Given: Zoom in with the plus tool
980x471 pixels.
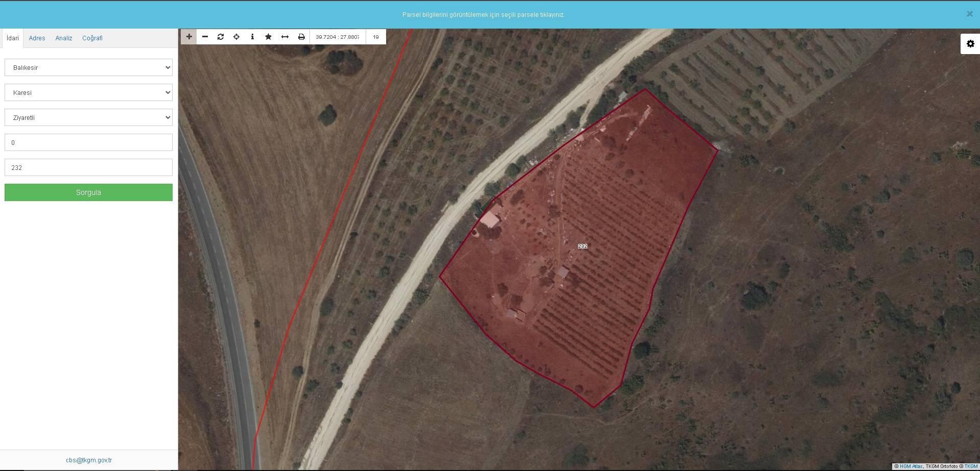Looking at the screenshot, I should pyautogui.click(x=189, y=37).
